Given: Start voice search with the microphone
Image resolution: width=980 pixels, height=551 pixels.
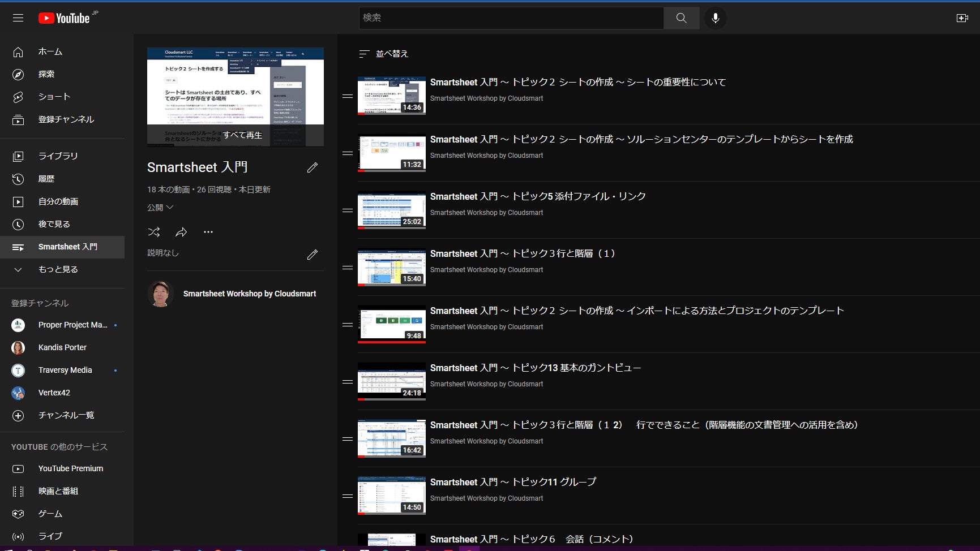Looking at the screenshot, I should (716, 18).
